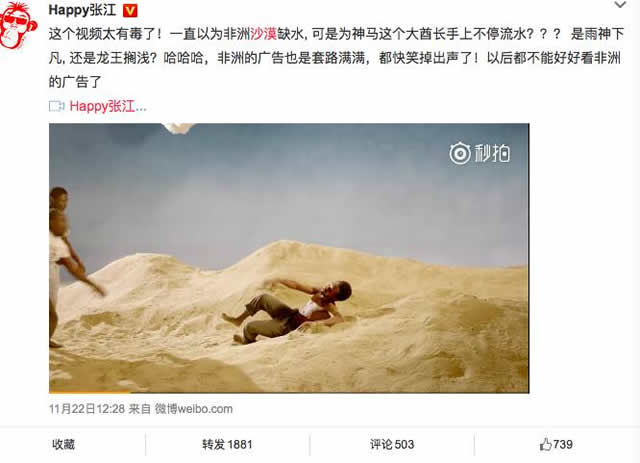
Task: Expand the post options chevron menu
Action: pos(620,5)
